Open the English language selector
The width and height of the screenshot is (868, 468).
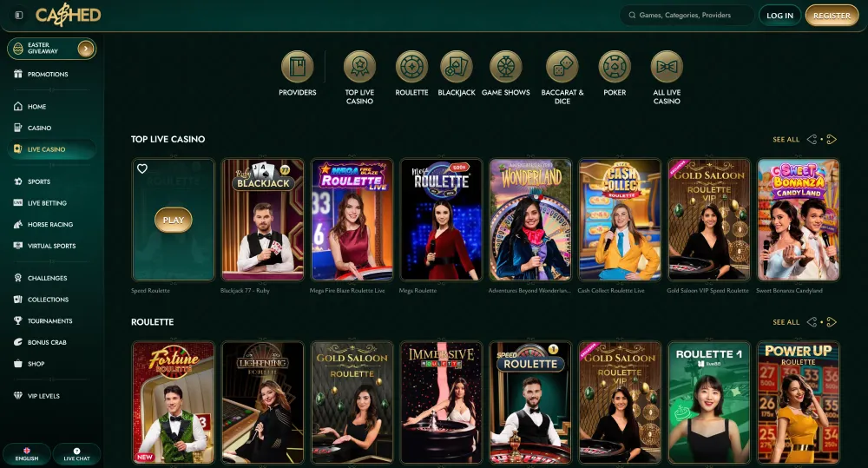coord(26,454)
